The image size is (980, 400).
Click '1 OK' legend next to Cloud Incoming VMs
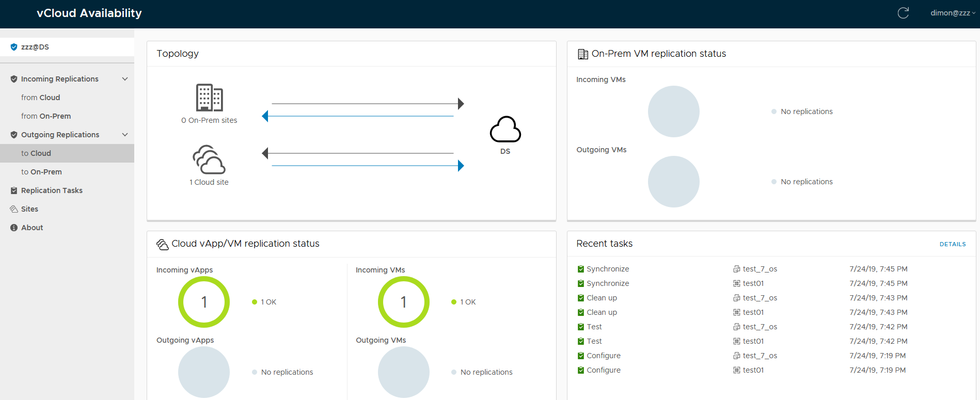(464, 302)
